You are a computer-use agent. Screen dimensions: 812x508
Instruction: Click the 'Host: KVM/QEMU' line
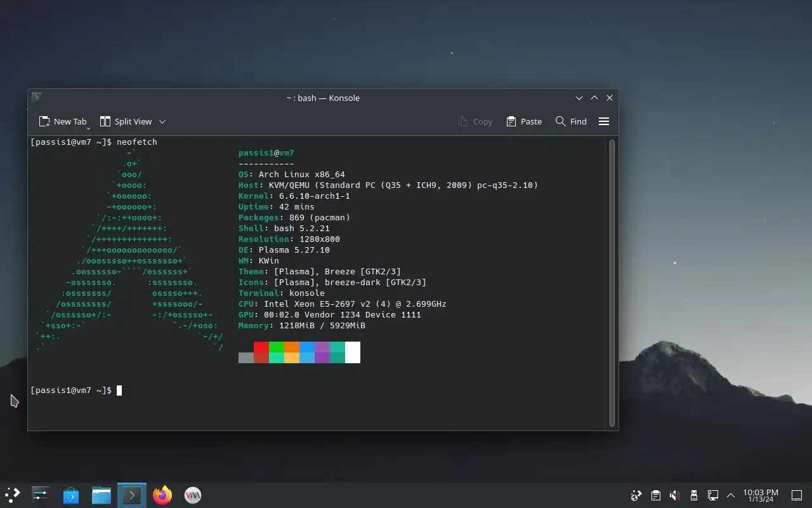point(388,185)
